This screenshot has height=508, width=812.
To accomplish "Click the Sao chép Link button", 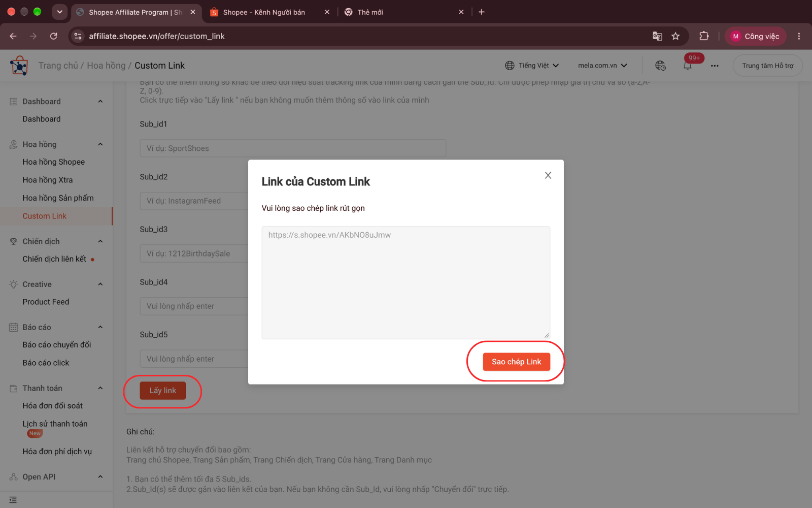I will click(516, 362).
